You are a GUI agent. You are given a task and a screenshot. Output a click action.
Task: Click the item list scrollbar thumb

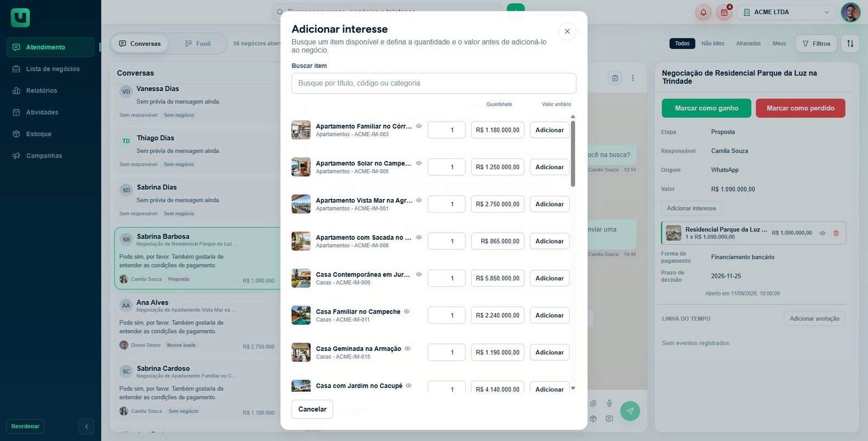pos(573,154)
